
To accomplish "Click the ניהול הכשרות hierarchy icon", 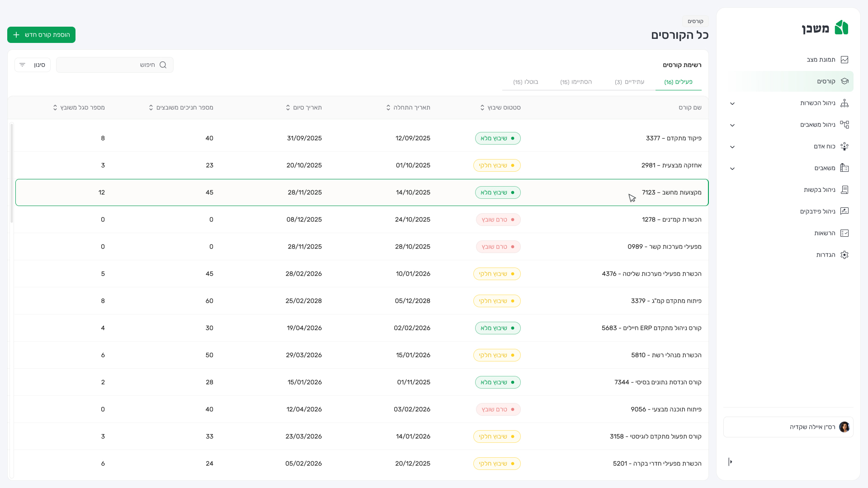I will pos(844,103).
